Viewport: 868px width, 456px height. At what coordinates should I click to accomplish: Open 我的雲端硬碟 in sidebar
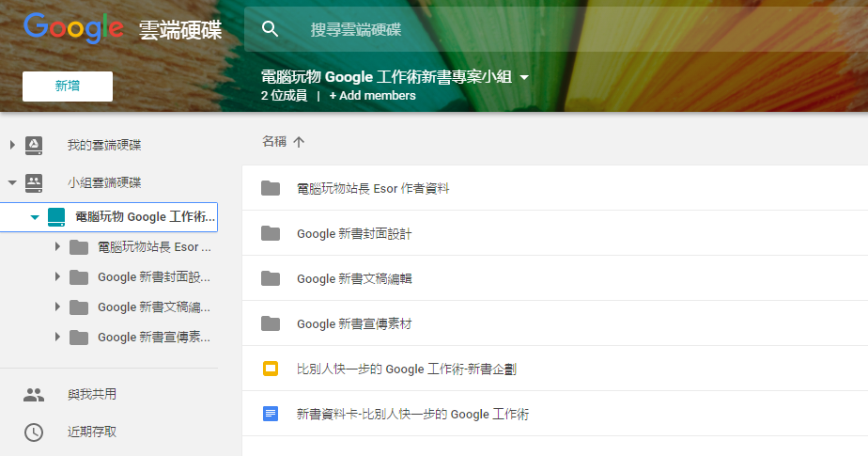104,145
